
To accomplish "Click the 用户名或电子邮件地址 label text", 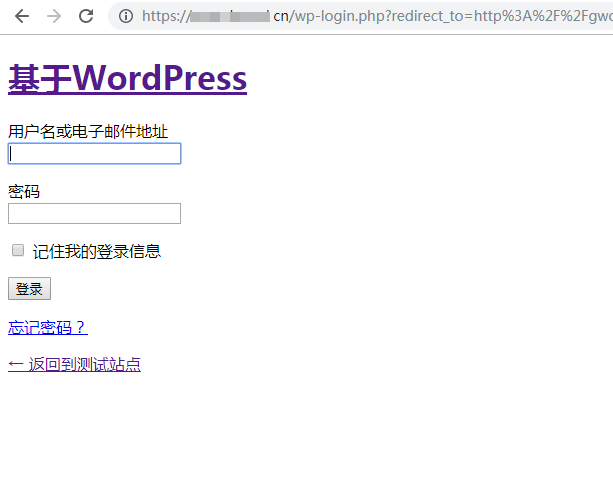I will click(88, 131).
